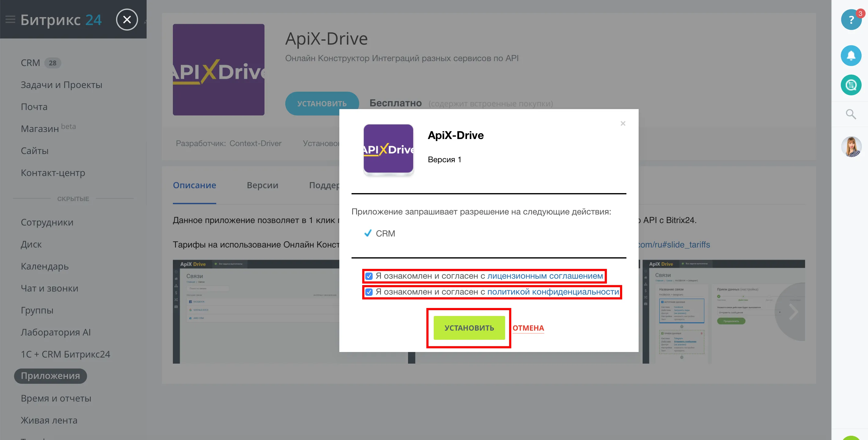
Task: Open CRM in the left menu
Action: coord(30,63)
